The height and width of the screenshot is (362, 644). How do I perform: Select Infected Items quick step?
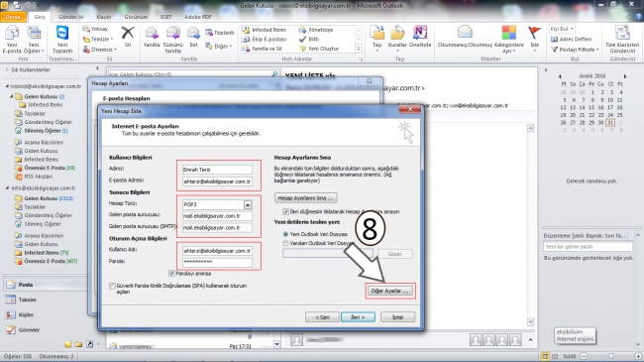tap(265, 30)
